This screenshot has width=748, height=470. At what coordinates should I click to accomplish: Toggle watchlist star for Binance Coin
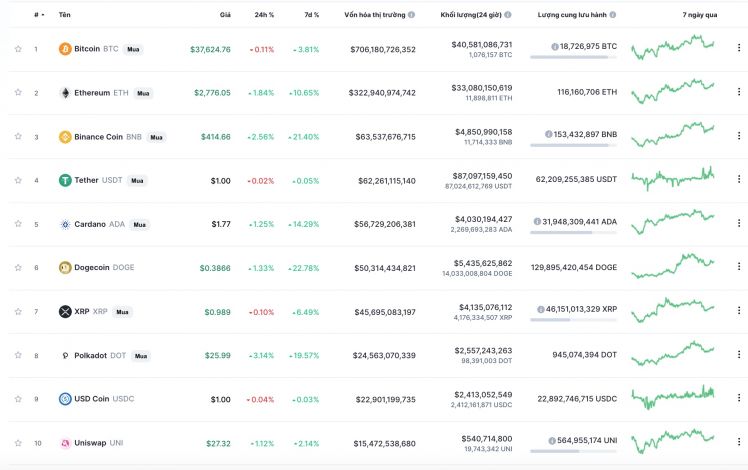(18, 136)
